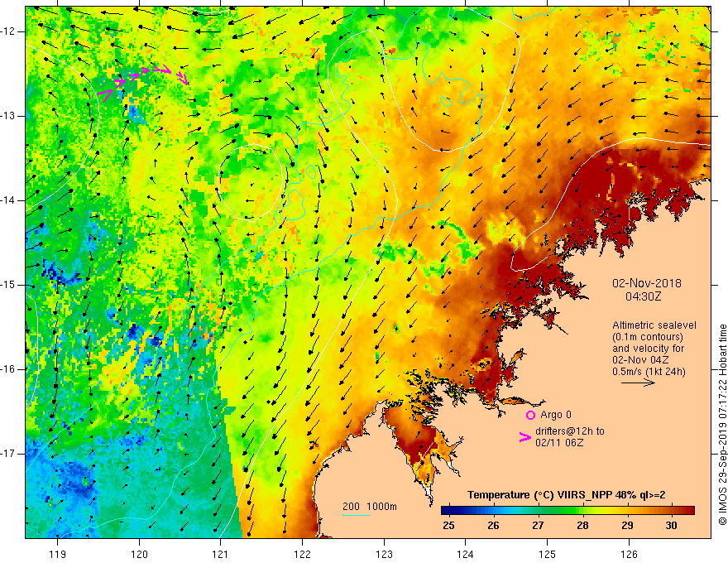This screenshot has height=563, width=728.
Task: Click the longitude label 121
Action: click(x=221, y=554)
